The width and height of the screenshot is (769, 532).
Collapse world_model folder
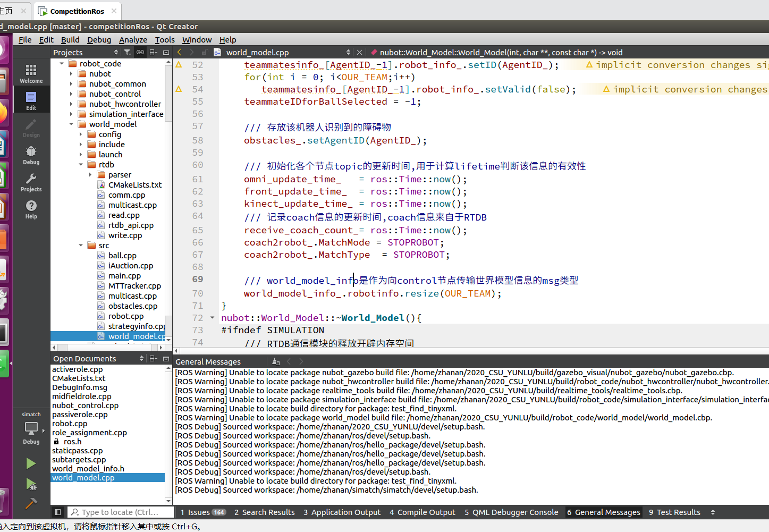click(x=71, y=124)
